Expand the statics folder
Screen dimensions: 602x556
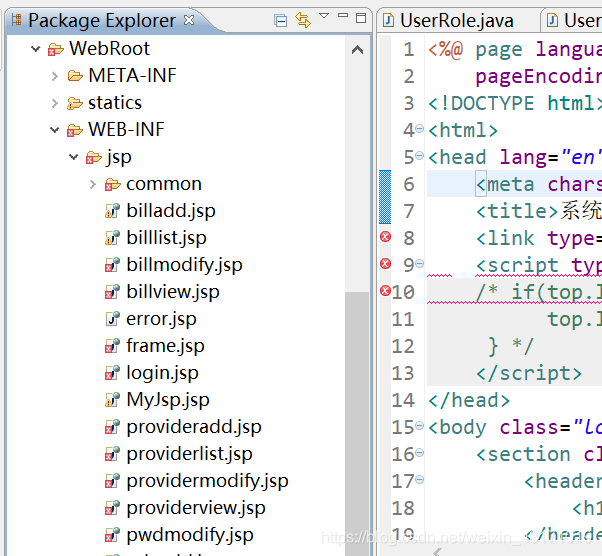(55, 103)
